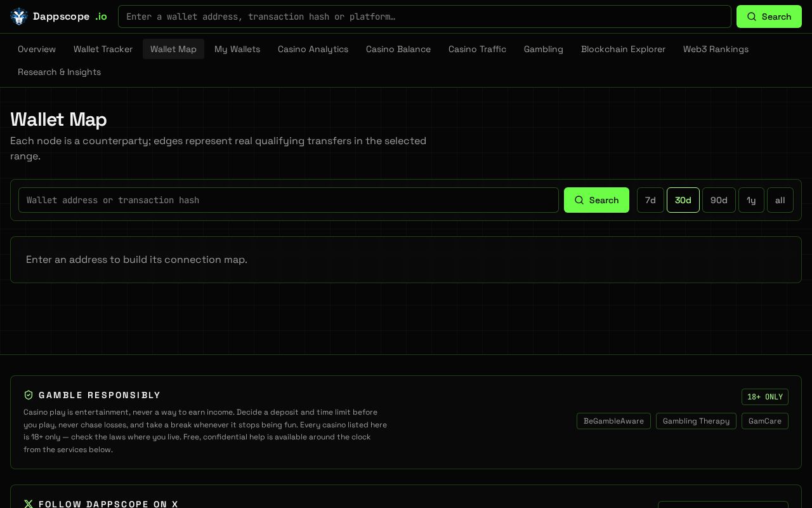Visit the BeGambleAware link
Screen dimensions: 812x508
[613, 421]
